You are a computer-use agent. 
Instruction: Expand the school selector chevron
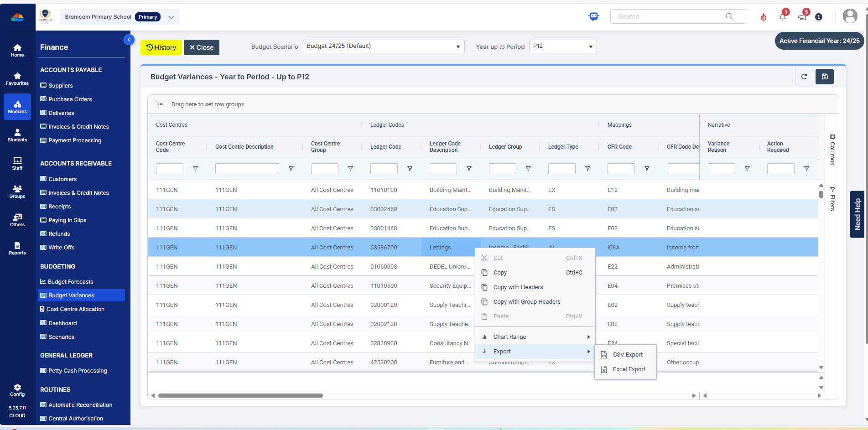(171, 17)
